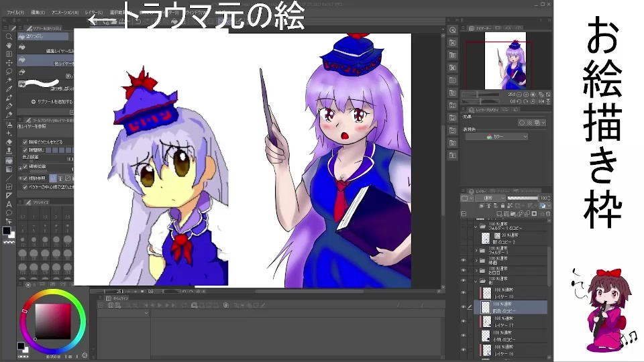
Task: Select the straight-line Figure tool
Action: click(x=9, y=178)
